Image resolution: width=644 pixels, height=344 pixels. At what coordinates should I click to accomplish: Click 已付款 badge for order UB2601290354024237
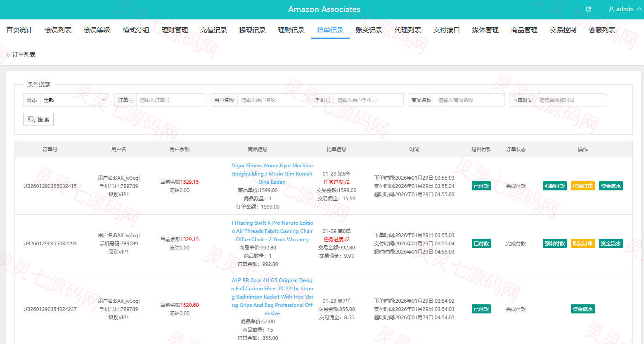[x=481, y=309]
